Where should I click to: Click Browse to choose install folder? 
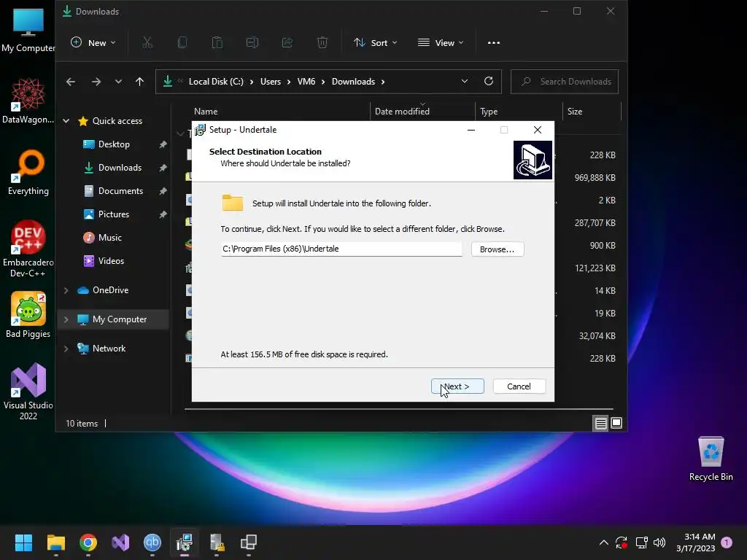click(x=498, y=249)
